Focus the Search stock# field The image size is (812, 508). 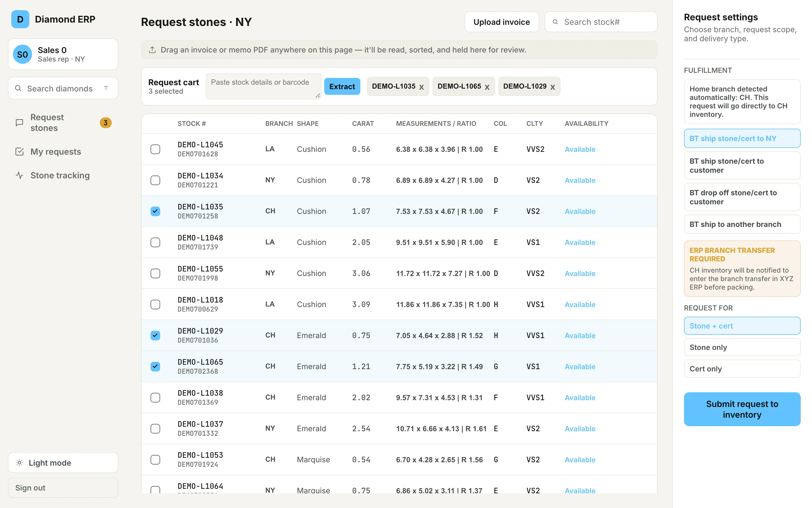click(x=601, y=22)
